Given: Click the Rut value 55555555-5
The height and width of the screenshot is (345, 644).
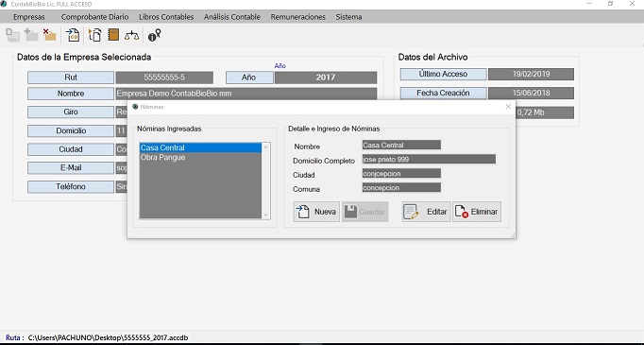Looking at the screenshot, I should pos(164,78).
